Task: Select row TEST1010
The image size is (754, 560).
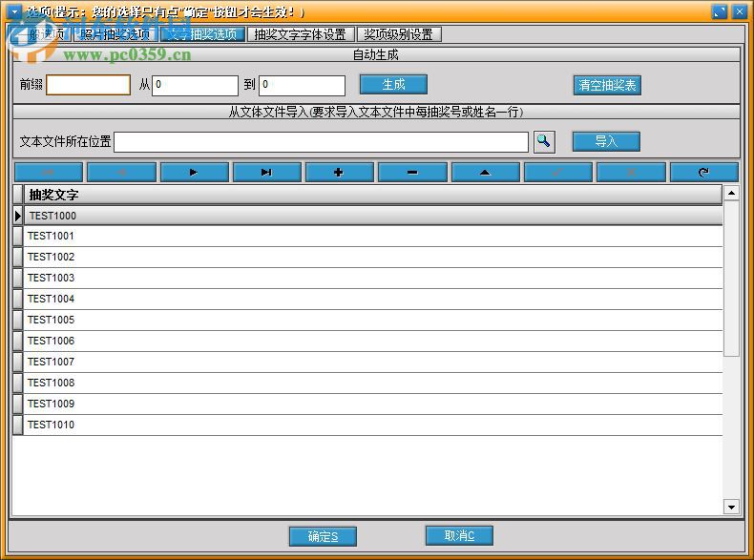Action: (372, 425)
